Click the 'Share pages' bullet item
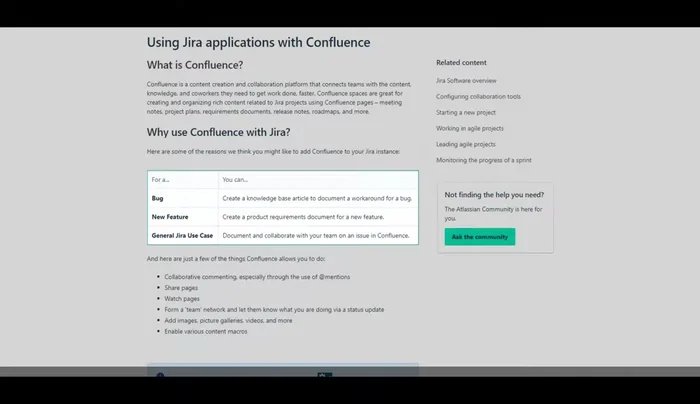Image resolution: width=700 pixels, height=404 pixels. [x=181, y=288]
